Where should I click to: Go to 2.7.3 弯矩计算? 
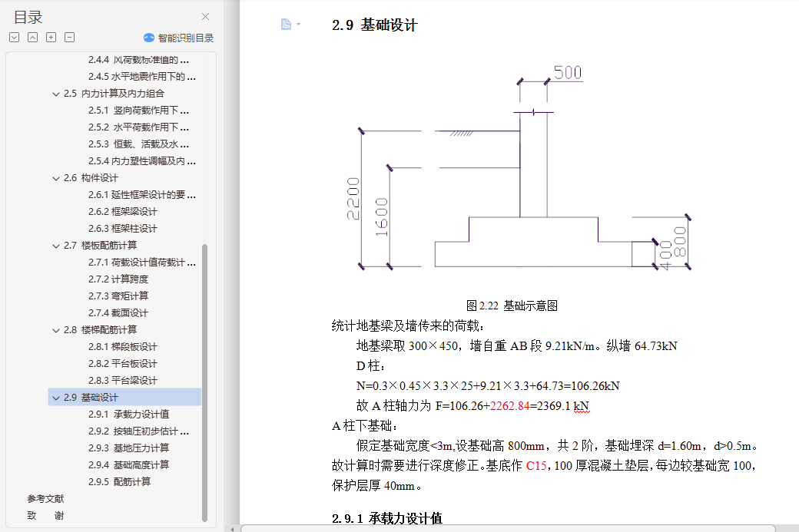pyautogui.click(x=118, y=296)
